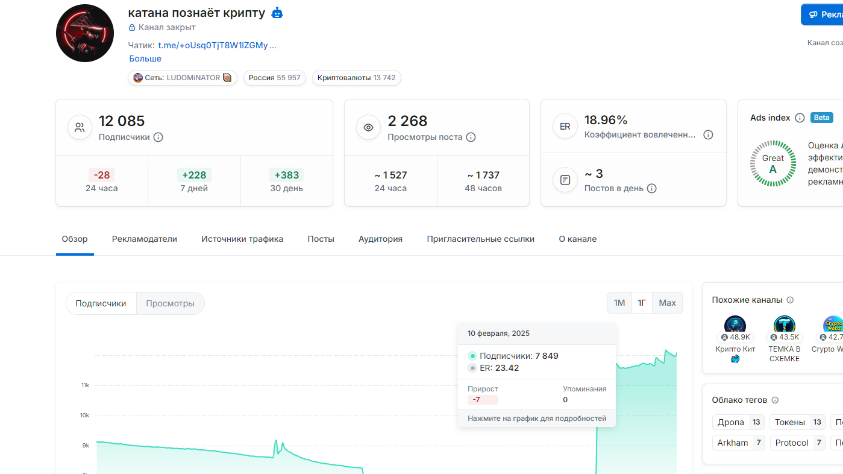Select the Дропа 13 tag
Image resolution: width=843 pixels, height=474 pixels.
(x=738, y=422)
